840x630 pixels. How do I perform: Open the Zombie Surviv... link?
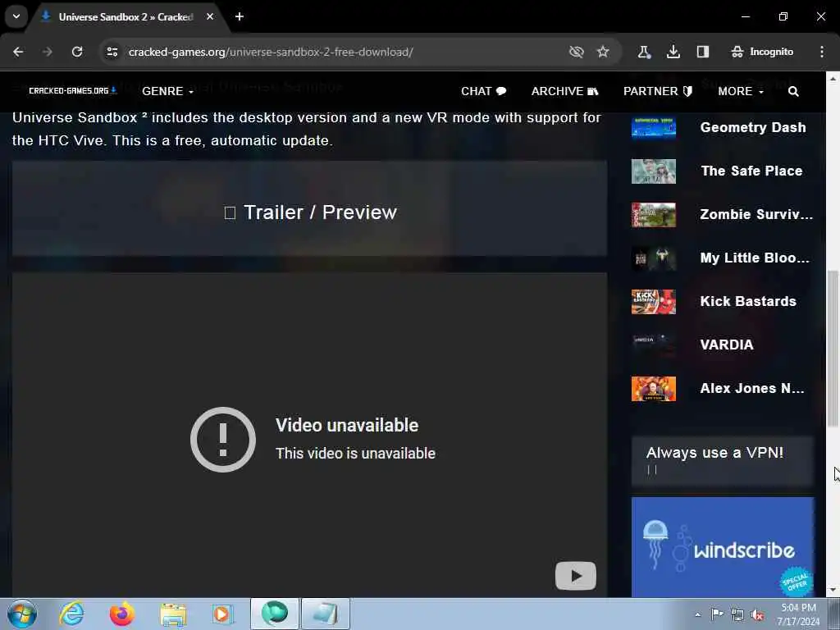tap(756, 214)
